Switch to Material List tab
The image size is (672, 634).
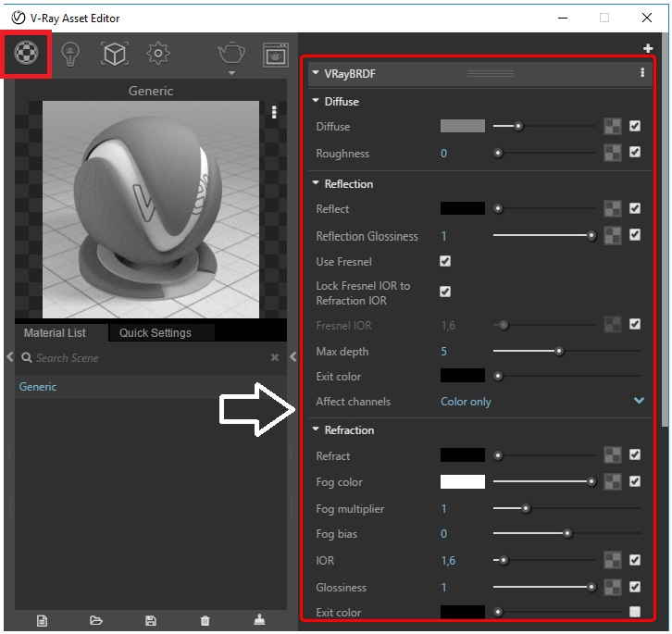pyautogui.click(x=55, y=332)
